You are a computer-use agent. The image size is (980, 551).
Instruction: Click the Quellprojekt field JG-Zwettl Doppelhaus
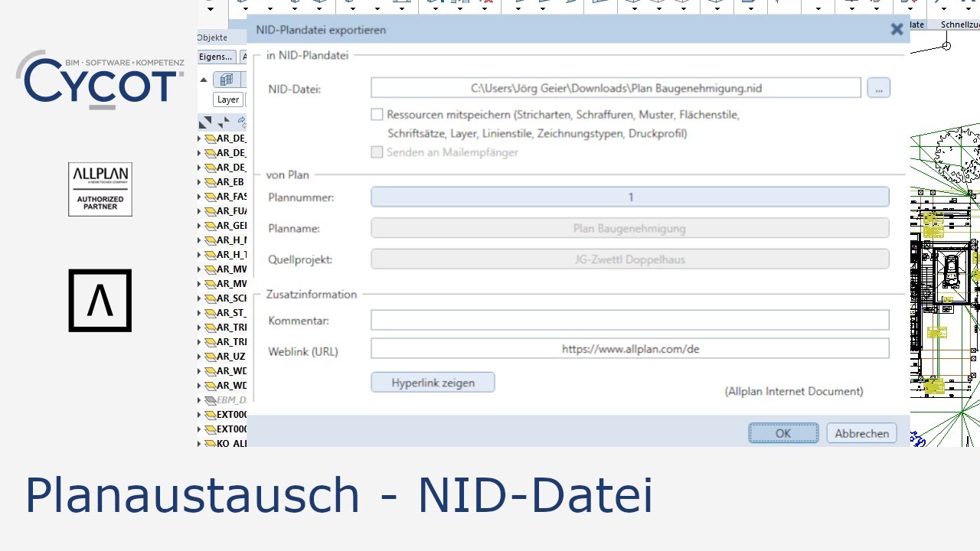pyautogui.click(x=630, y=259)
